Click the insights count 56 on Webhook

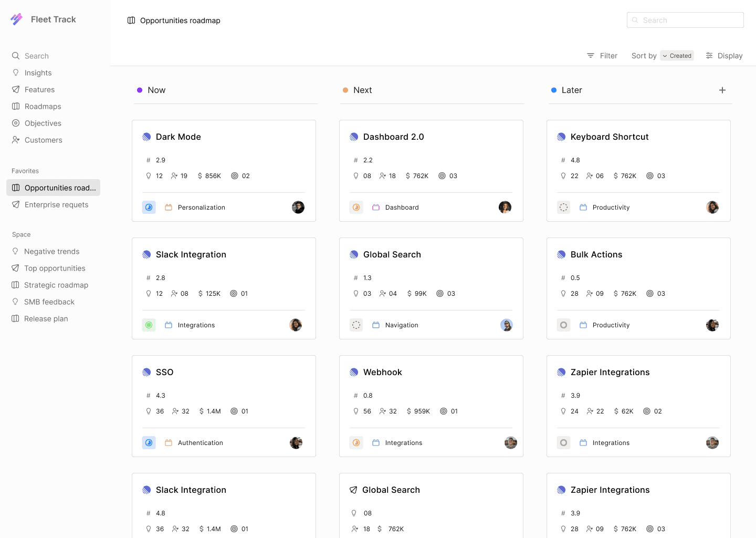pos(367,411)
